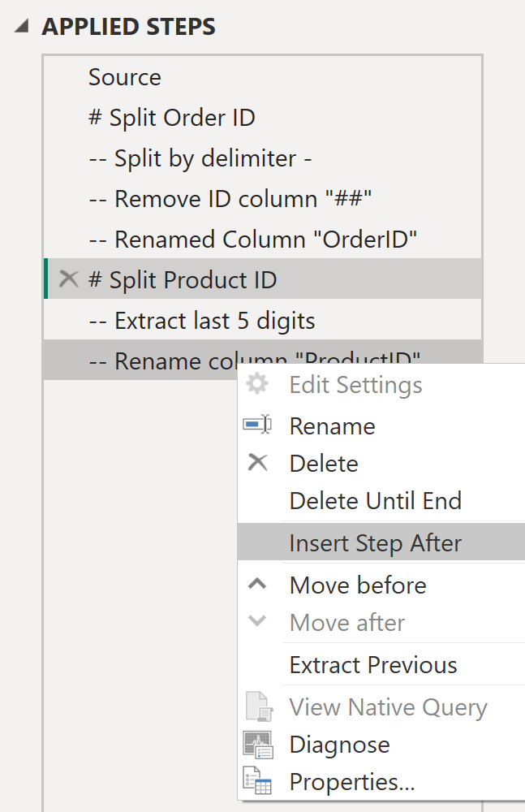Click the Move after down chevron icon
This screenshot has width=525, height=812.
click(257, 622)
